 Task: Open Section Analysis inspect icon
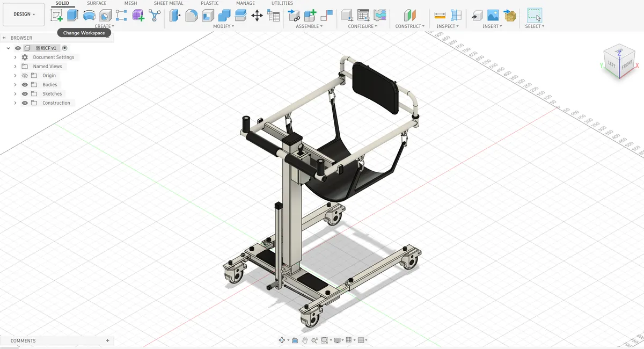click(x=456, y=16)
